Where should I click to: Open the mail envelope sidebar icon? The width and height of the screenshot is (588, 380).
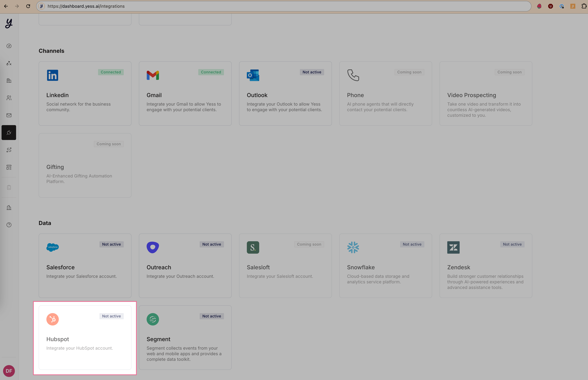pyautogui.click(x=9, y=115)
